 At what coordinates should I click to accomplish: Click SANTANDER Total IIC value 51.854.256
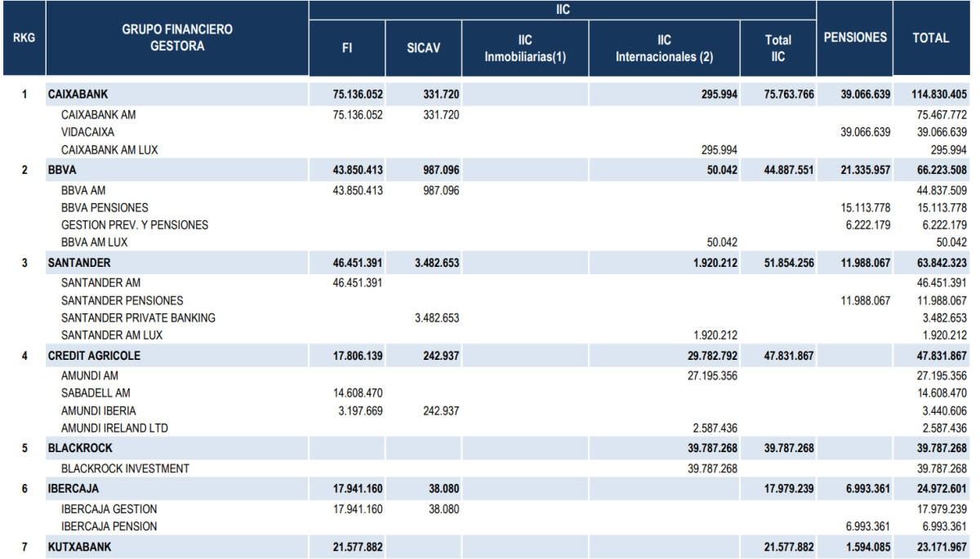pos(789,263)
